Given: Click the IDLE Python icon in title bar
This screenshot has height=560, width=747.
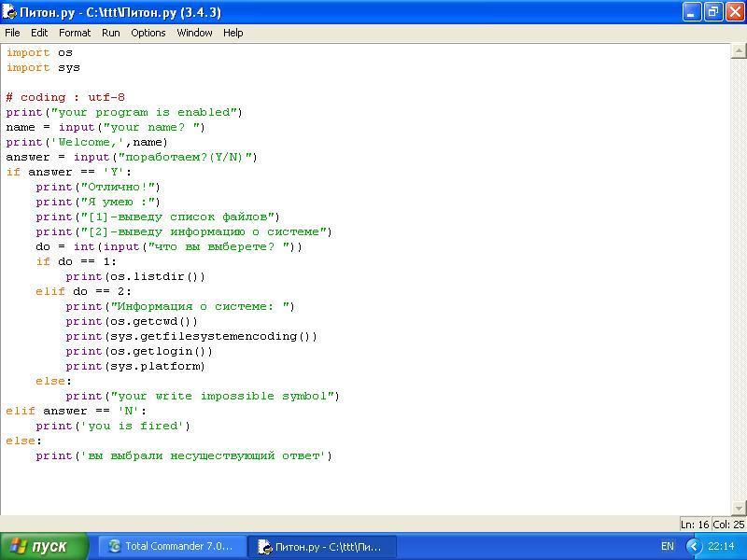Looking at the screenshot, I should (9, 12).
